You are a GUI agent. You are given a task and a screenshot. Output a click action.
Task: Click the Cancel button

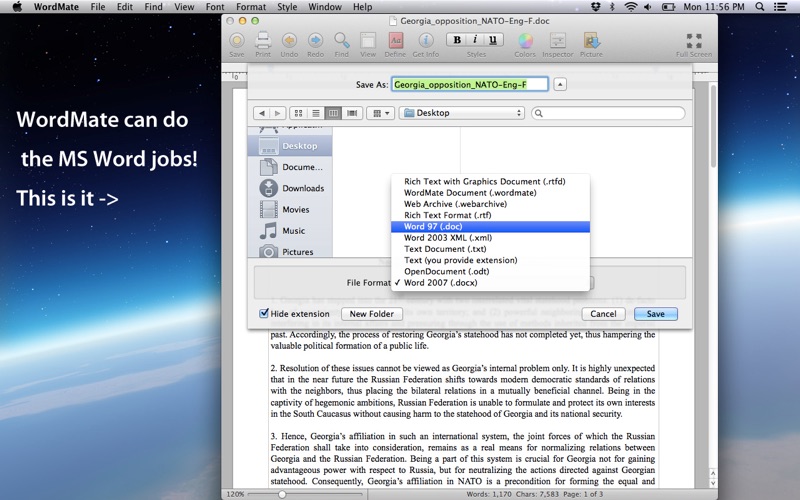click(x=603, y=314)
